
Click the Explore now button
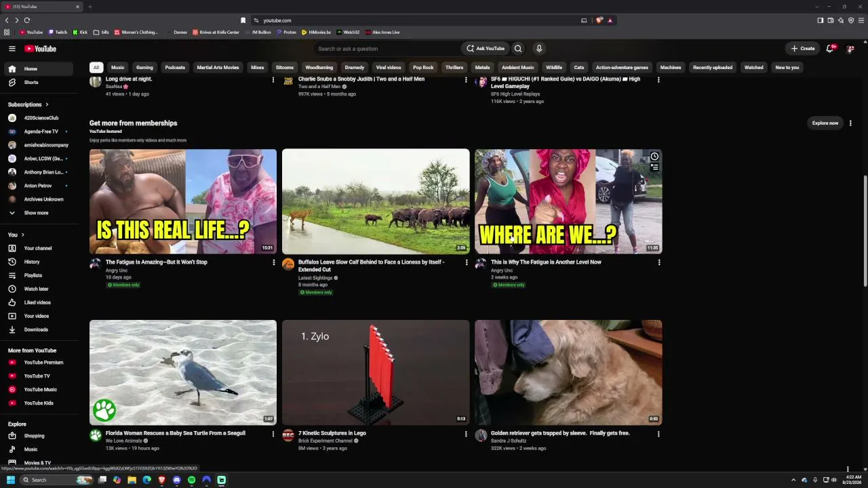[x=825, y=123]
